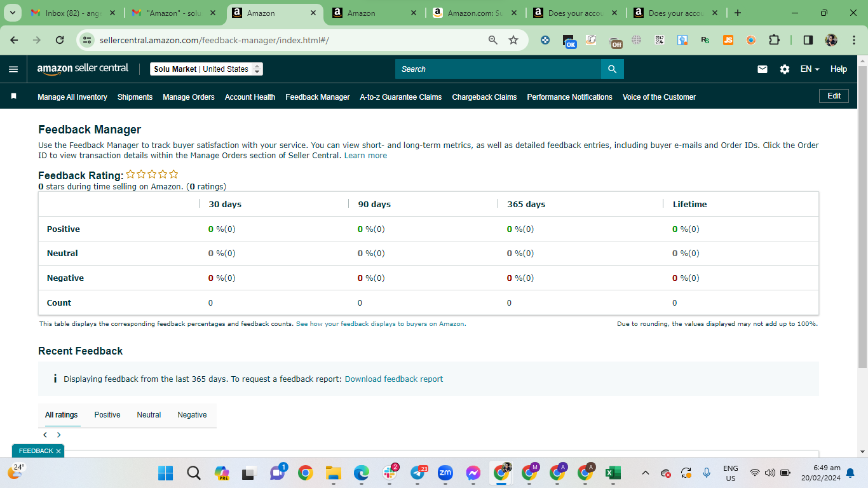Go to previous feedback page arrow
This screenshot has width=868, height=488.
tap(45, 435)
